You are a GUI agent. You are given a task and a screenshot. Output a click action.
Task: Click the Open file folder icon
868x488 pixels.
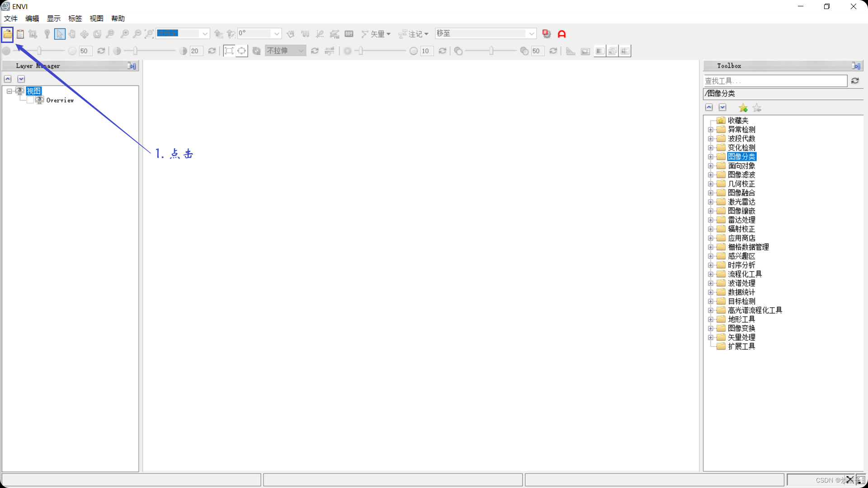point(8,34)
